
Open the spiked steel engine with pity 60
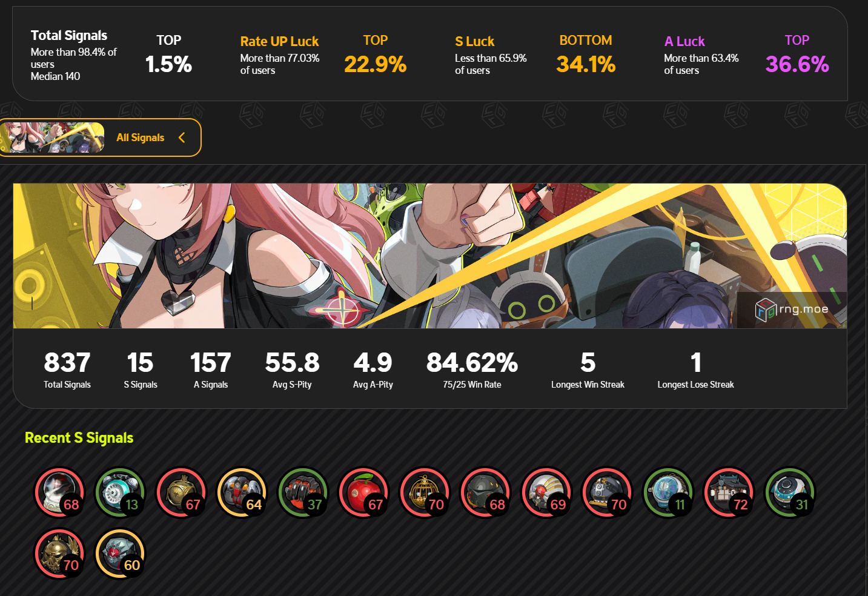point(121,553)
